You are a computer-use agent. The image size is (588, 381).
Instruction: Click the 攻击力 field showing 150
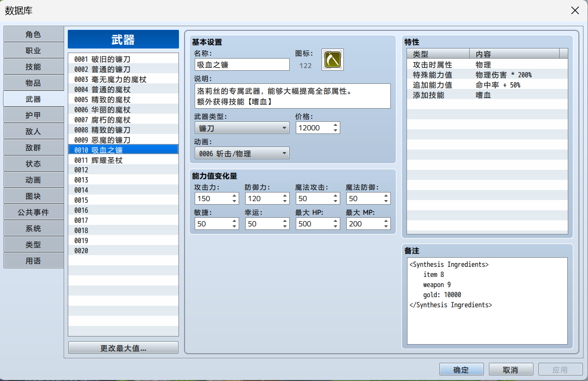[213, 199]
